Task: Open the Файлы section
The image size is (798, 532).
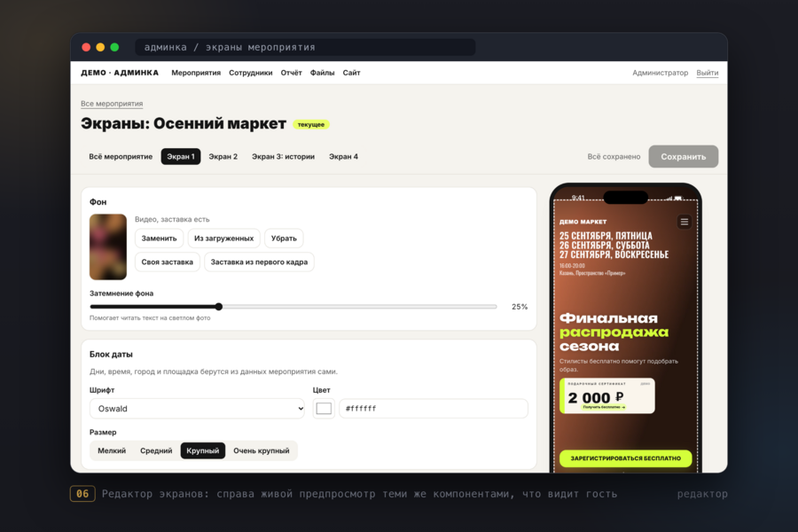Action: (x=322, y=73)
